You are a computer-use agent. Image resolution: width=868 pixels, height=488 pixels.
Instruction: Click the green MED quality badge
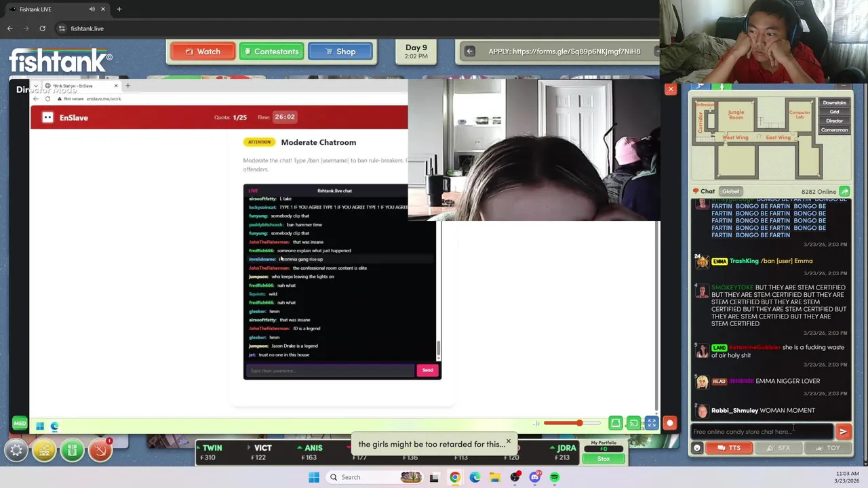19,424
